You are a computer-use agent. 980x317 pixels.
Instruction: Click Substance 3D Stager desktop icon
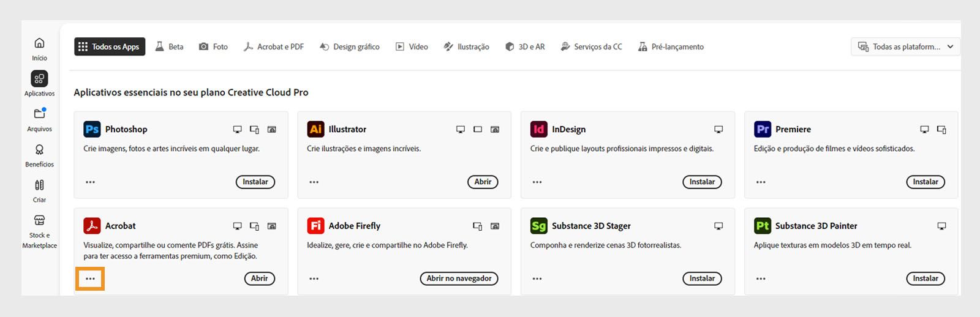(x=718, y=226)
